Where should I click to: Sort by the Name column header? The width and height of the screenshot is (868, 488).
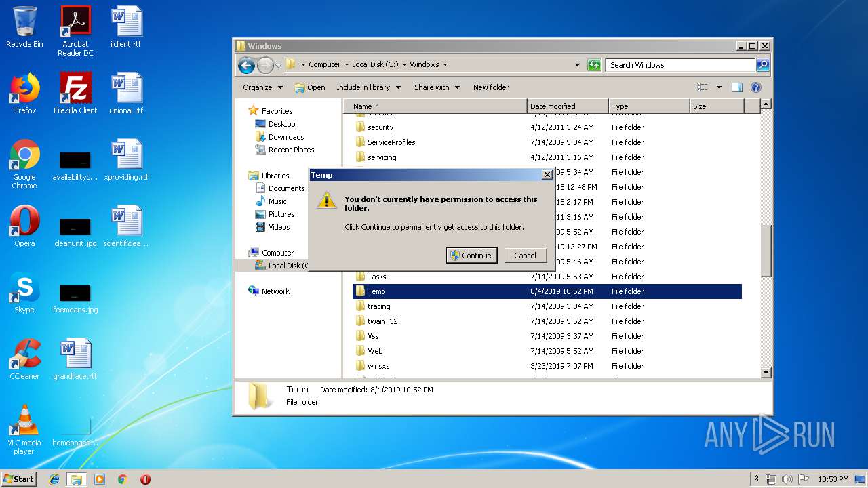coord(435,106)
